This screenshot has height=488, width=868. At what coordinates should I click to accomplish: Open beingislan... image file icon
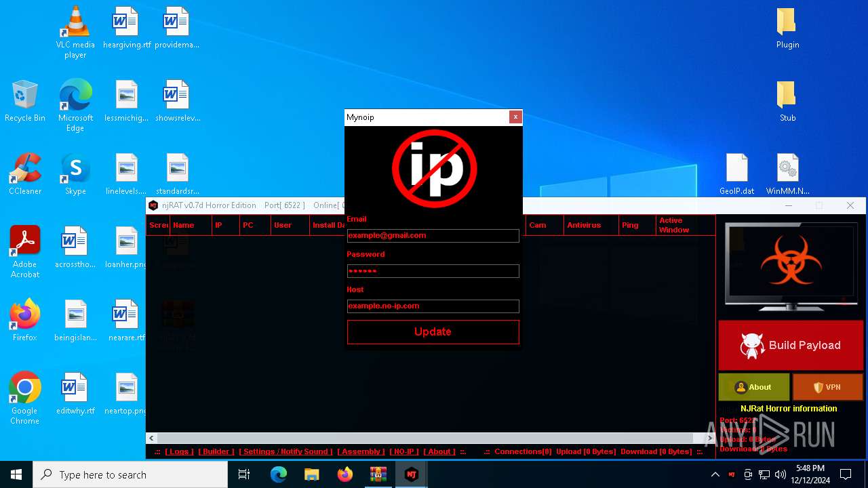point(75,321)
